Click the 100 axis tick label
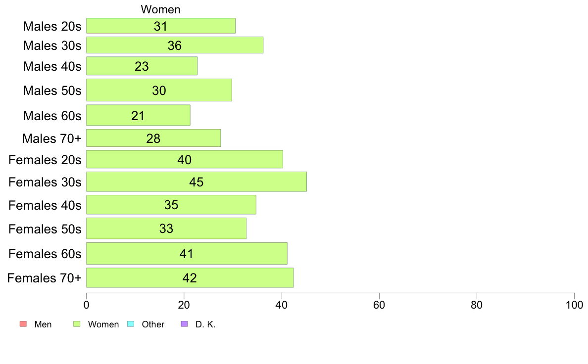588x364 pixels. click(574, 305)
